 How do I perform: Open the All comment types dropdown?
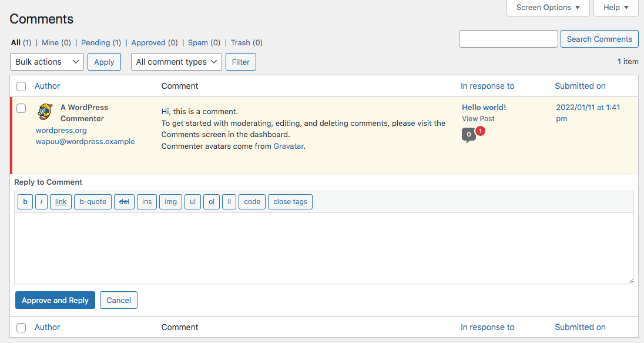(x=176, y=62)
